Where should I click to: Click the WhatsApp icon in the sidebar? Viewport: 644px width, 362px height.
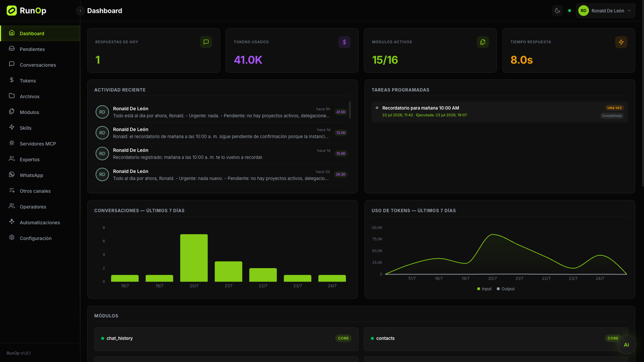[12, 175]
